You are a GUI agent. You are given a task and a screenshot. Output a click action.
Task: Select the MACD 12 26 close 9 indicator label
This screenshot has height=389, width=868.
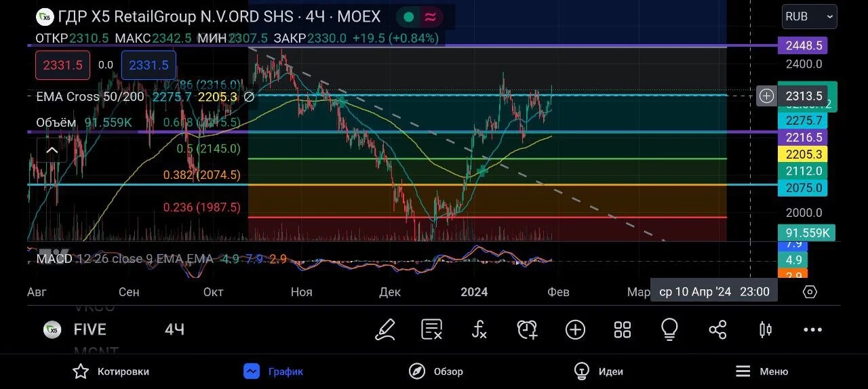point(124,259)
